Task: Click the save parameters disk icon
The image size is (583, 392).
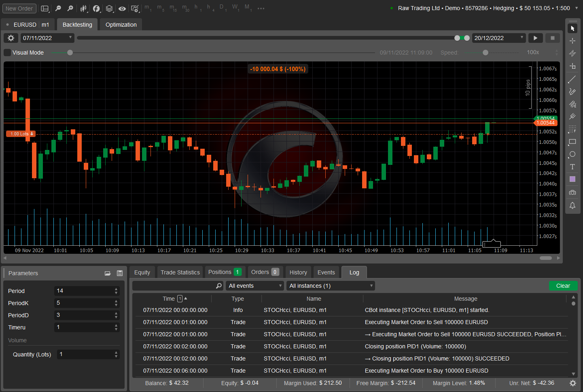Action: click(120, 273)
